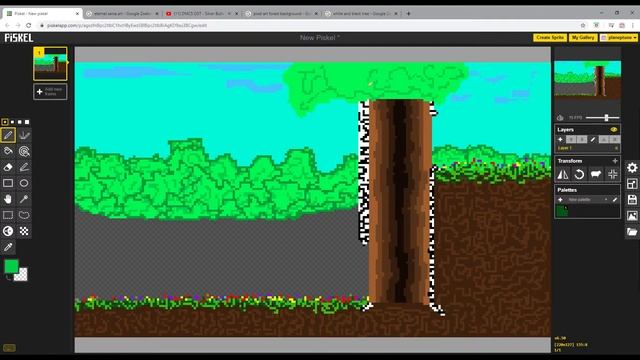
Task: Select the Shape selection wand tool
Action: coord(24,199)
